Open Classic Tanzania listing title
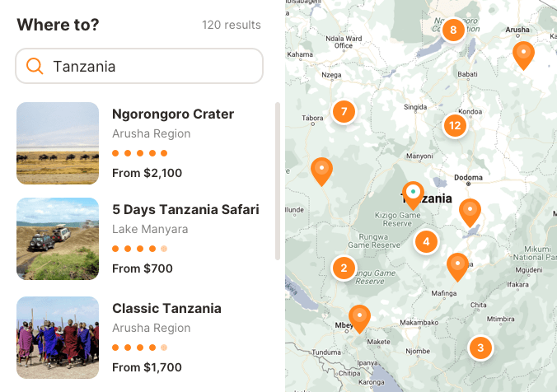557x392 pixels. [x=166, y=308]
